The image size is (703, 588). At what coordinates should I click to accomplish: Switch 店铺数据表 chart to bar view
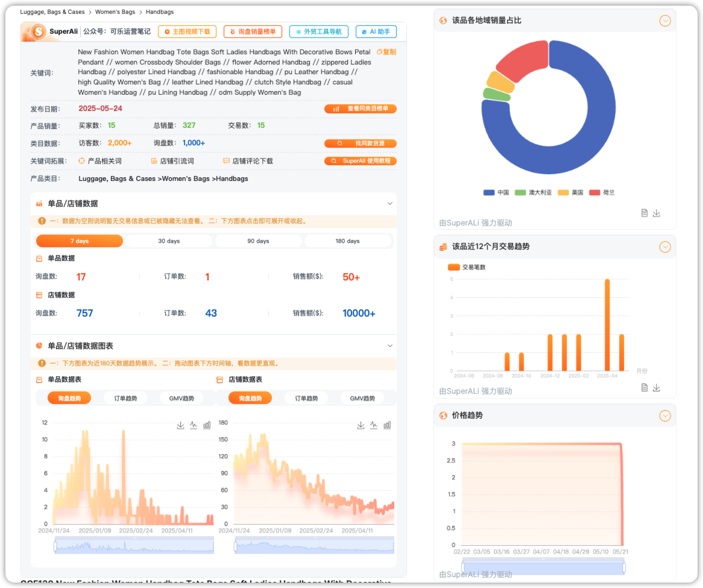pyautogui.click(x=387, y=425)
